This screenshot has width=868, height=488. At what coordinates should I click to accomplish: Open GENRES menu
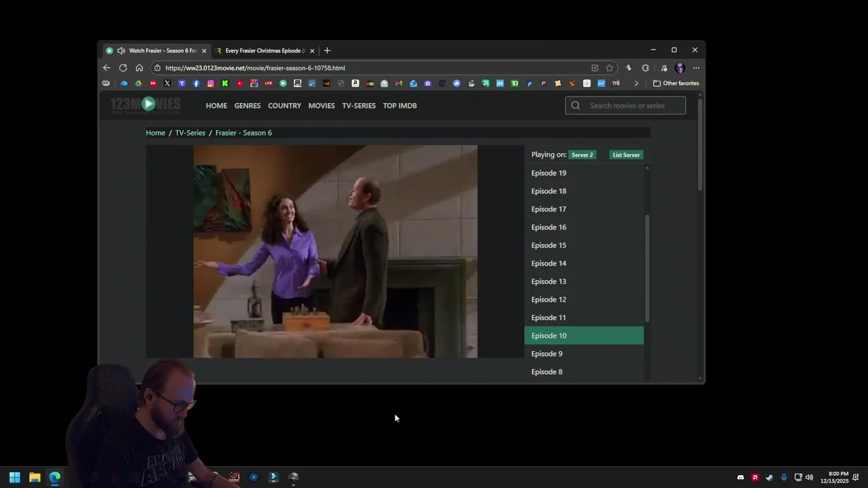point(248,106)
